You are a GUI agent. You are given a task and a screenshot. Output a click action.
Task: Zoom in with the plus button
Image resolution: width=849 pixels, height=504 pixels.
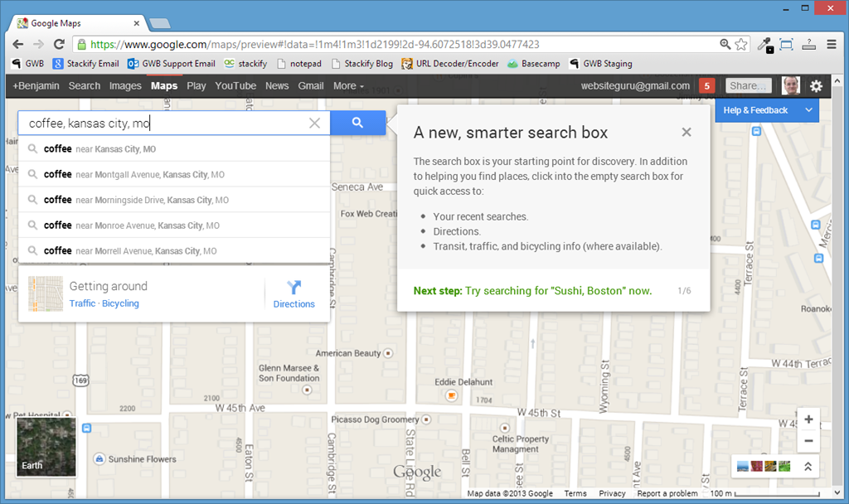pos(808,419)
